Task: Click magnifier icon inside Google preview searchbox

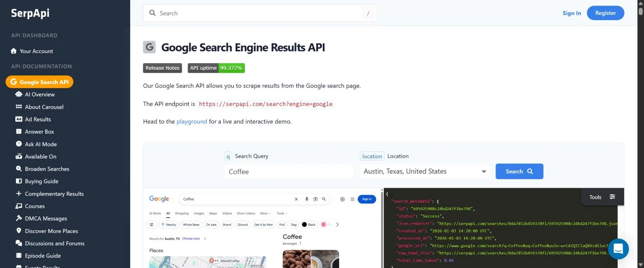Action: [x=324, y=199]
